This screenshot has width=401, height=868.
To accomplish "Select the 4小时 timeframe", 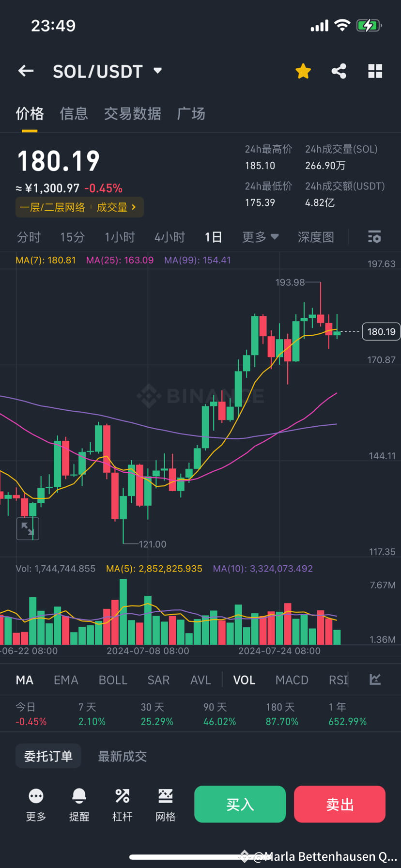I will [x=170, y=237].
